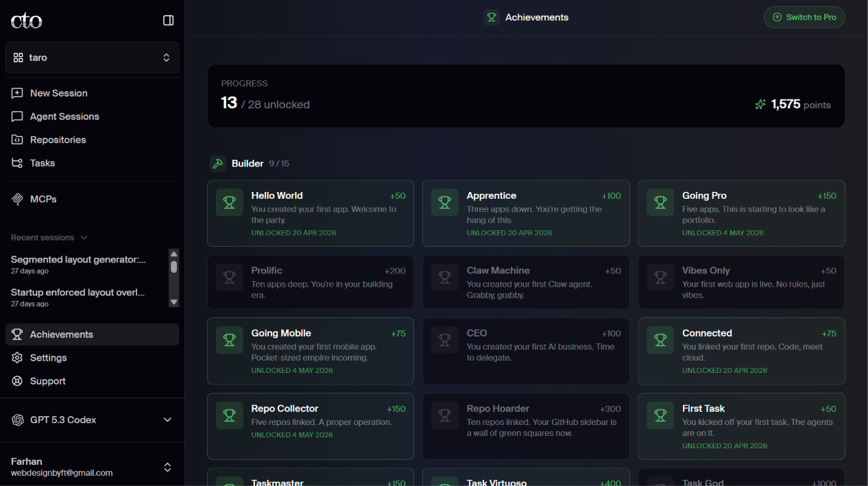The height and width of the screenshot is (486, 868).
Task: Open the Tasks page
Action: coord(92,163)
